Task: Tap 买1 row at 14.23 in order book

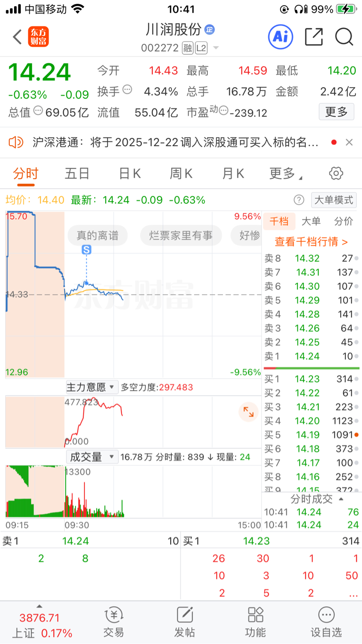Action: (x=311, y=379)
